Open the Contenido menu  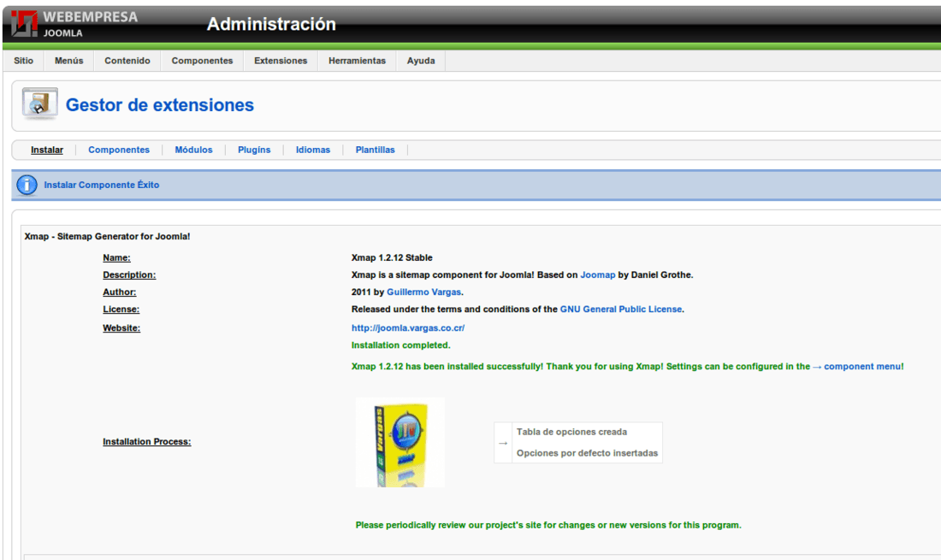(x=127, y=61)
